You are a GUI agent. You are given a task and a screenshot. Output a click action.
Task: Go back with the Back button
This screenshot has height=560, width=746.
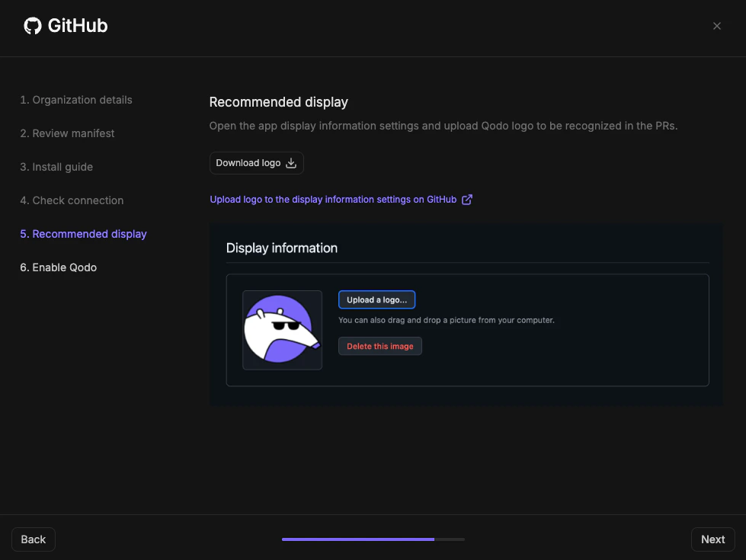(x=33, y=539)
